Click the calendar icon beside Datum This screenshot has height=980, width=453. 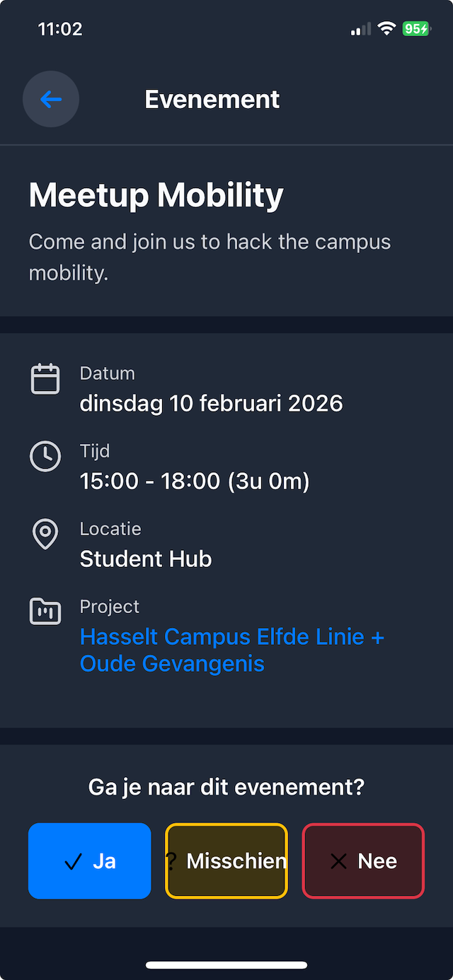point(45,379)
